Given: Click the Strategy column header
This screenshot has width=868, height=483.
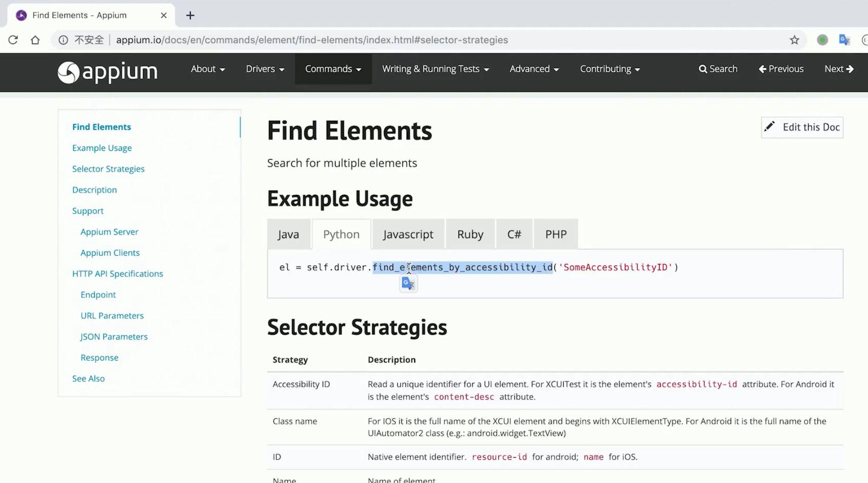Looking at the screenshot, I should click(290, 360).
